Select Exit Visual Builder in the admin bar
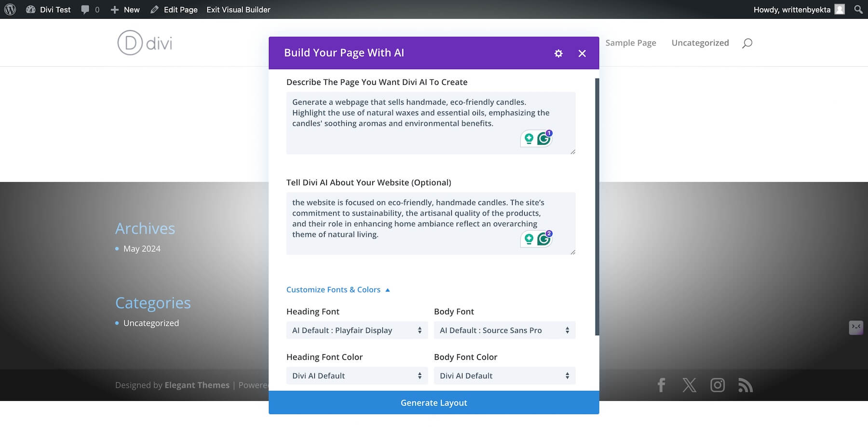This screenshot has width=868, height=427. click(x=238, y=9)
